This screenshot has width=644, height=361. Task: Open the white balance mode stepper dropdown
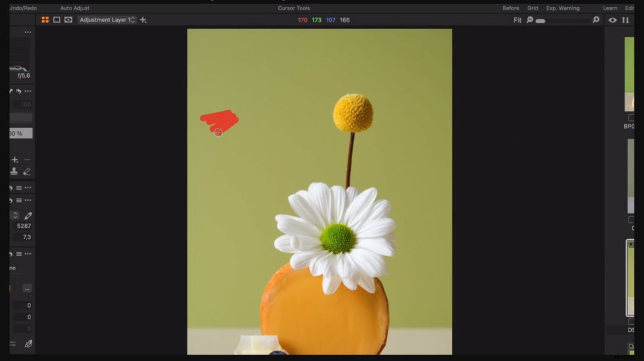15,215
